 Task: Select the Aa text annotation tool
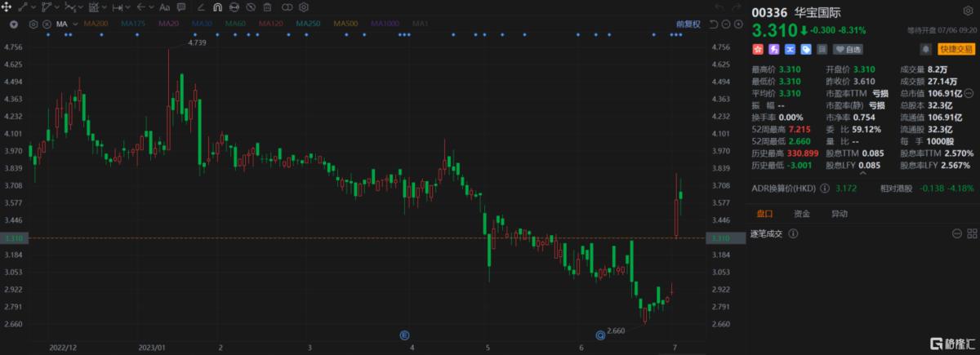click(164, 7)
